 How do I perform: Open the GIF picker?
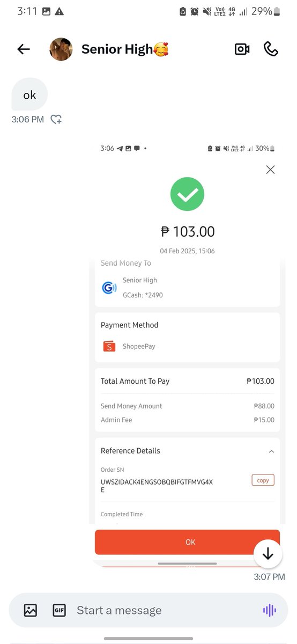59,610
